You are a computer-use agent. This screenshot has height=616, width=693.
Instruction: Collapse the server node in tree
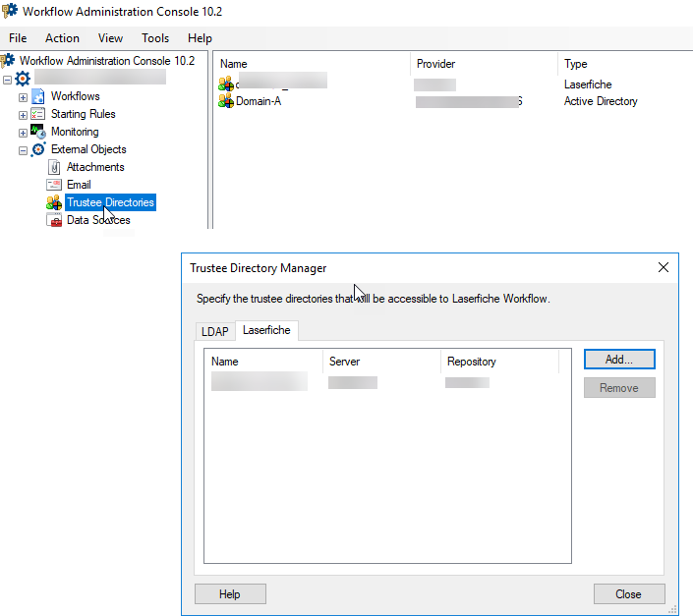[8, 80]
